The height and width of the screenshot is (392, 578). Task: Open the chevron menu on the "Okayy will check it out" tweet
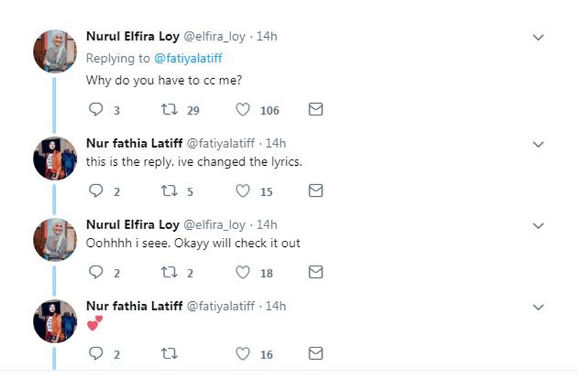539,226
